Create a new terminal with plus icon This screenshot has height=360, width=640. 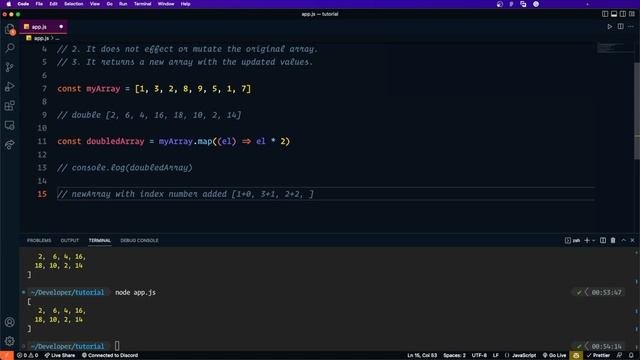587,240
